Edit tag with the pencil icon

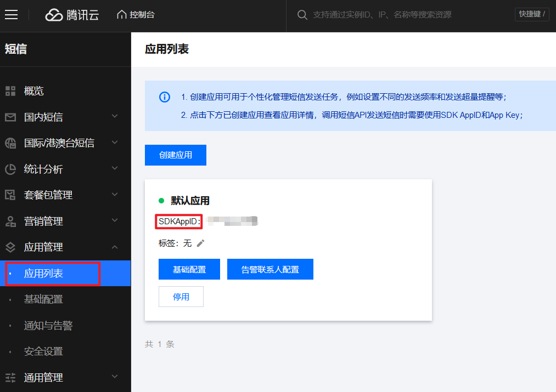[x=201, y=243]
